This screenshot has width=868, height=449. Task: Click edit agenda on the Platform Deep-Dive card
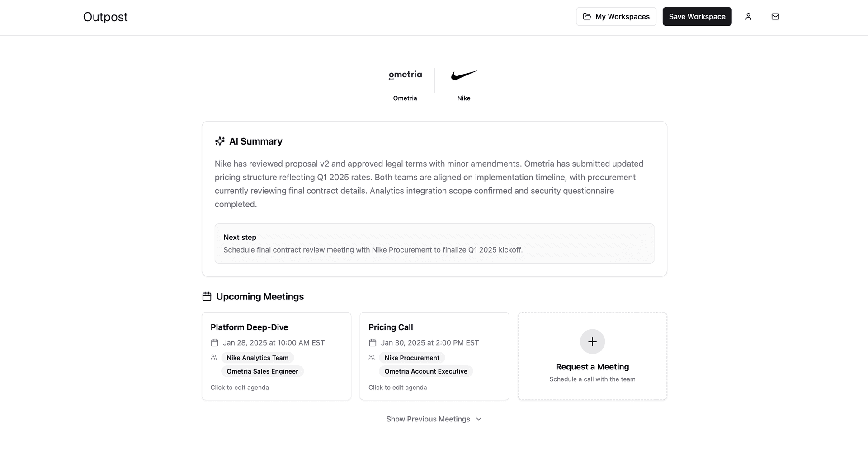click(x=240, y=387)
